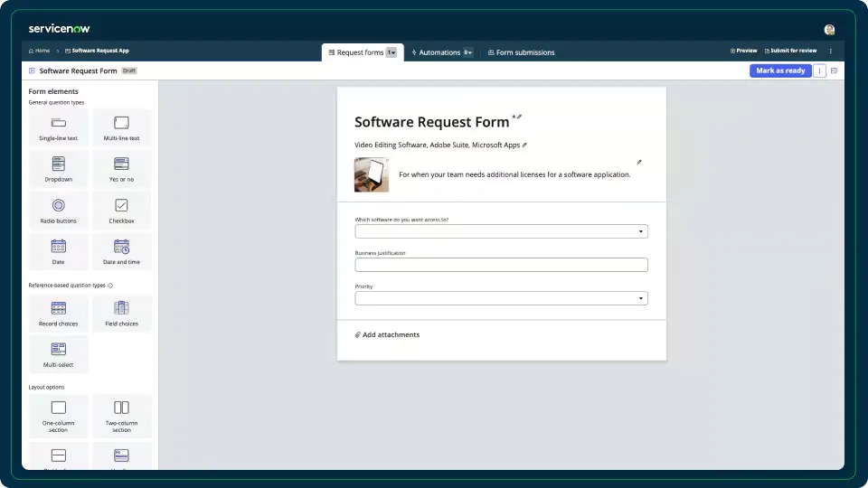Choose the Date and time element
This screenshot has height=488, width=868.
[x=122, y=252]
